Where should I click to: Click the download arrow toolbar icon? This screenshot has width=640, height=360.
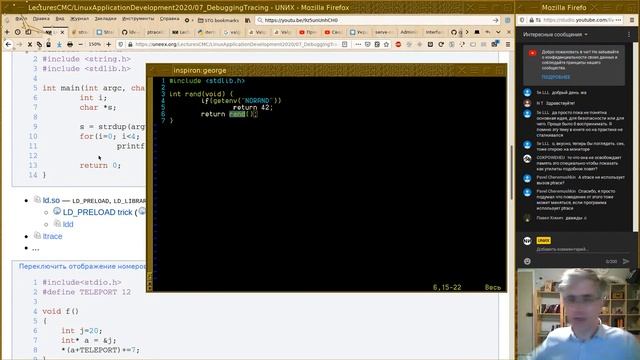click(x=59, y=44)
